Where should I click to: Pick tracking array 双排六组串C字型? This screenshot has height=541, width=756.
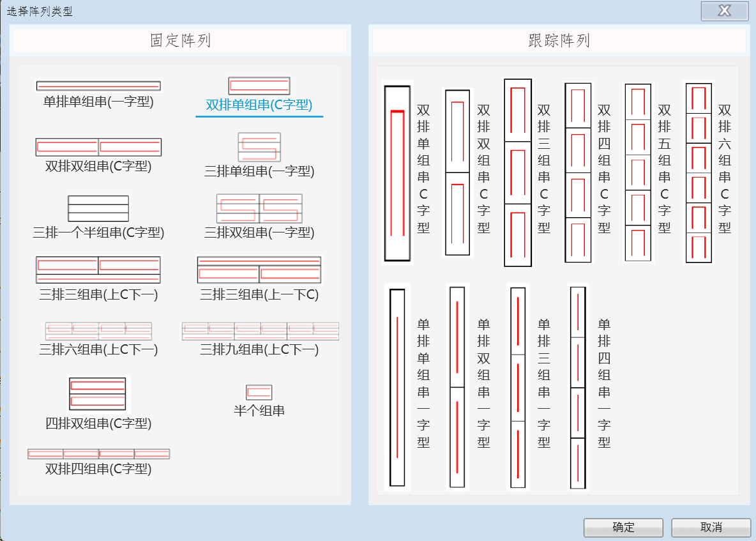pos(699,172)
